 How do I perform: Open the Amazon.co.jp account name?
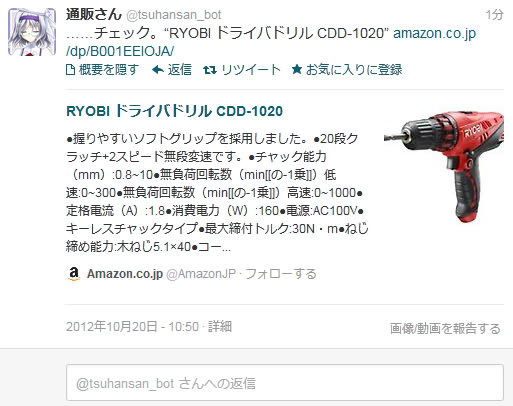click(x=125, y=274)
